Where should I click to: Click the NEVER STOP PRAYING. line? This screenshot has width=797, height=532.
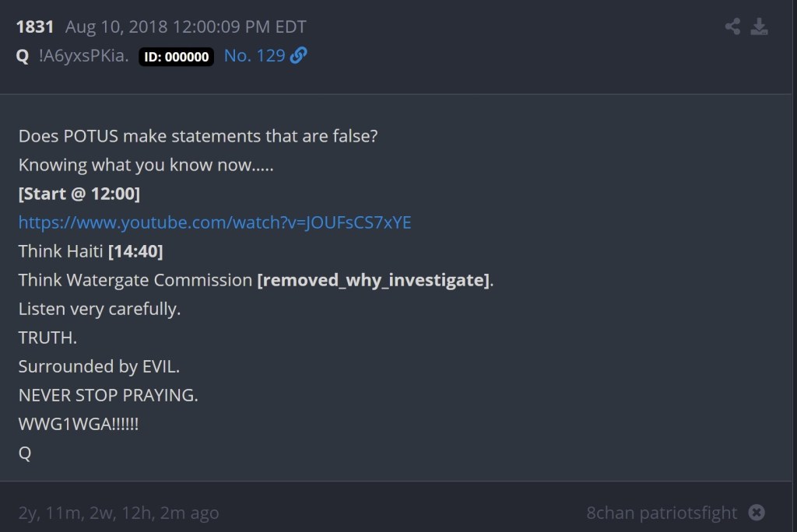pyautogui.click(x=108, y=395)
